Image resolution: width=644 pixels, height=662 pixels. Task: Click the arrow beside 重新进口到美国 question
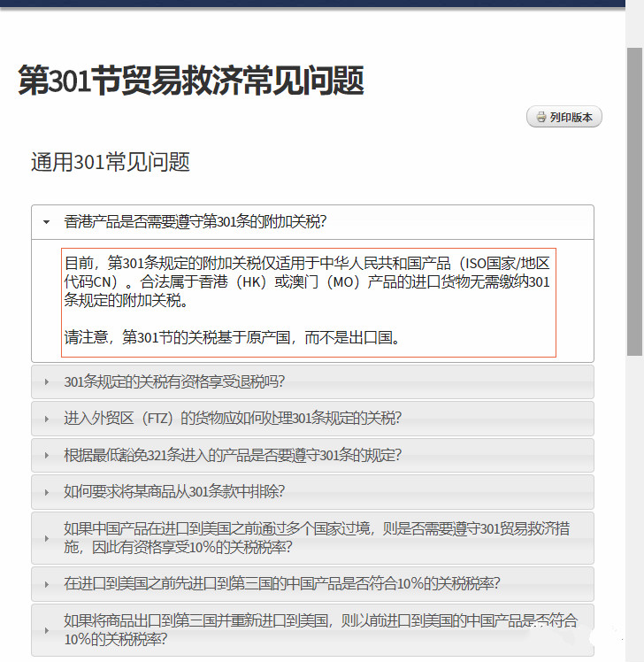coord(46,629)
